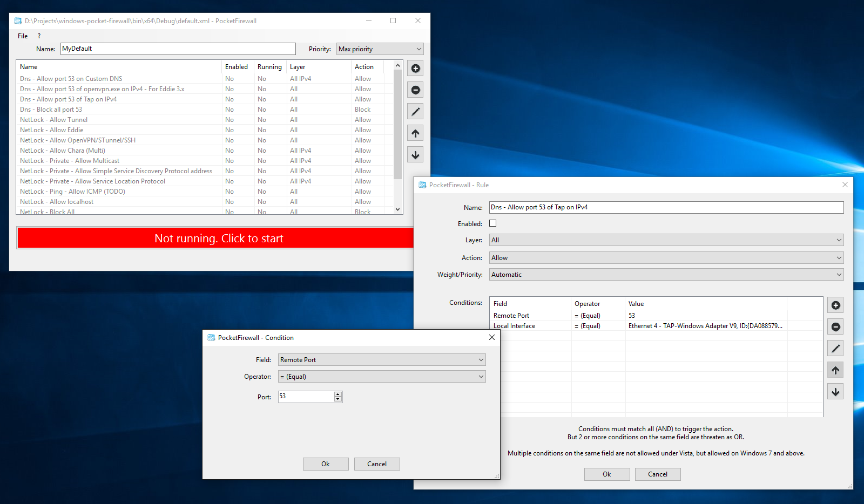Screen dimensions: 864x504
Task: Click the Condition dialog title icon
Action: click(211, 338)
